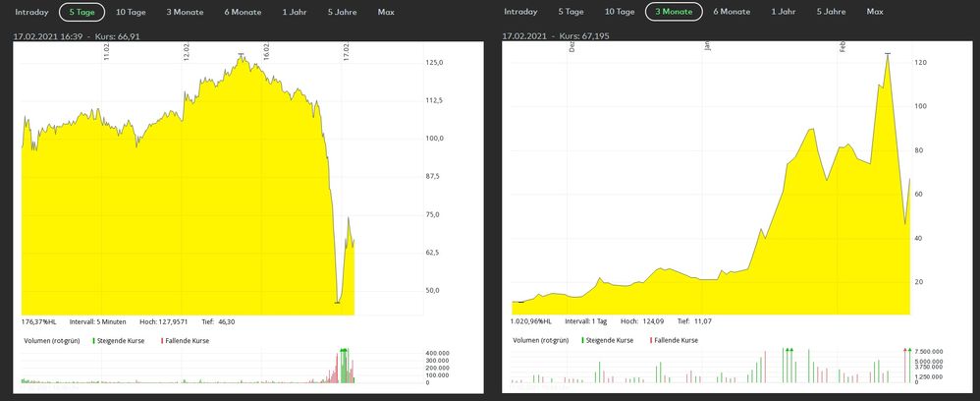Show 1 Jahr range in right chart
This screenshot has height=401, width=980.
[783, 12]
